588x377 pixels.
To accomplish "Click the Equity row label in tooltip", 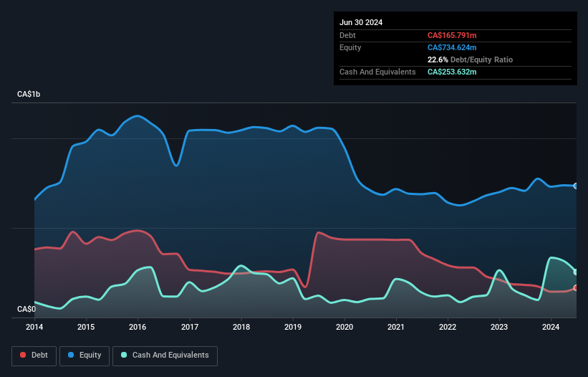I will (350, 47).
